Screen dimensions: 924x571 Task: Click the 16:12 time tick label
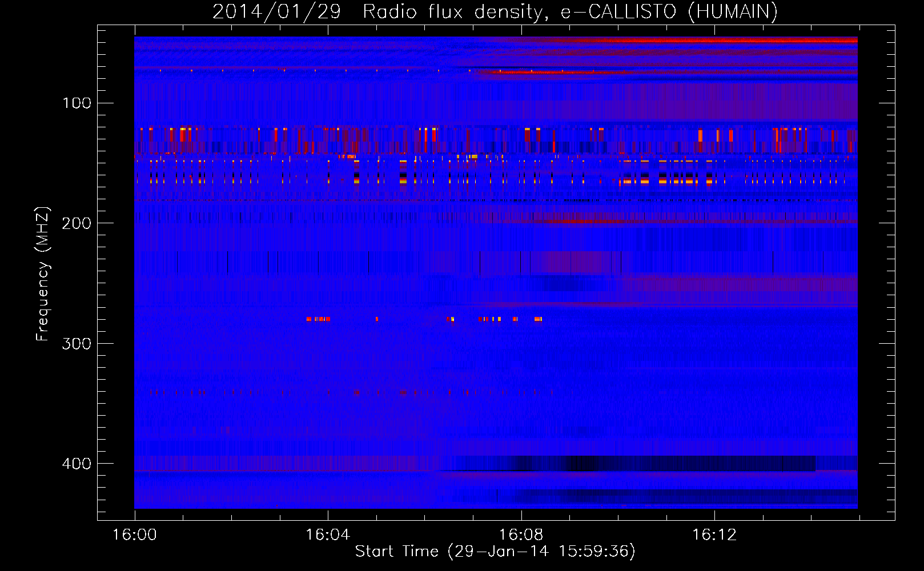[x=714, y=535]
